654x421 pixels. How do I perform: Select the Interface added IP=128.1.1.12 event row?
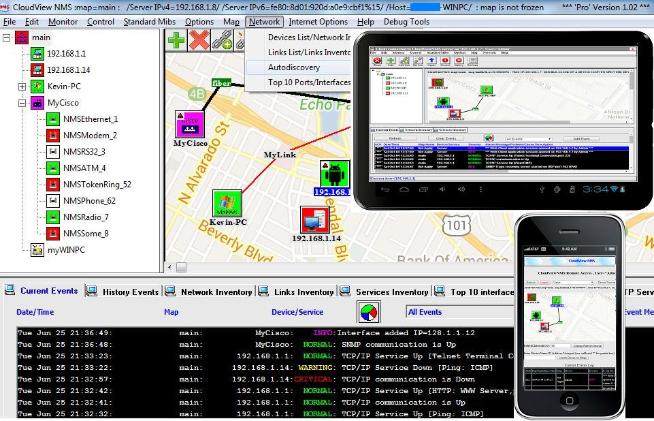[265, 333]
